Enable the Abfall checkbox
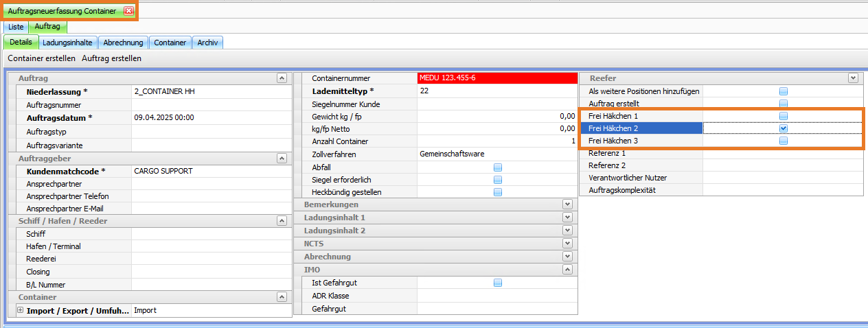This screenshot has width=868, height=328. pyautogui.click(x=498, y=167)
